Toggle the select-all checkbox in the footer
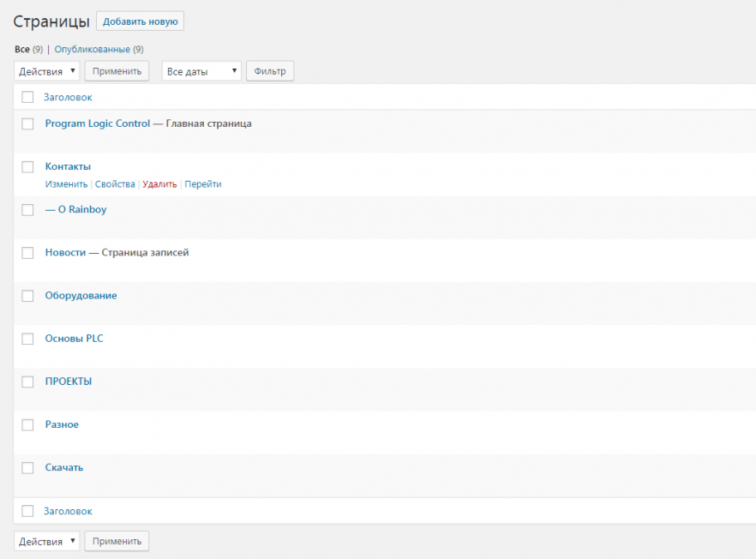This screenshot has height=559, width=756. click(x=27, y=511)
